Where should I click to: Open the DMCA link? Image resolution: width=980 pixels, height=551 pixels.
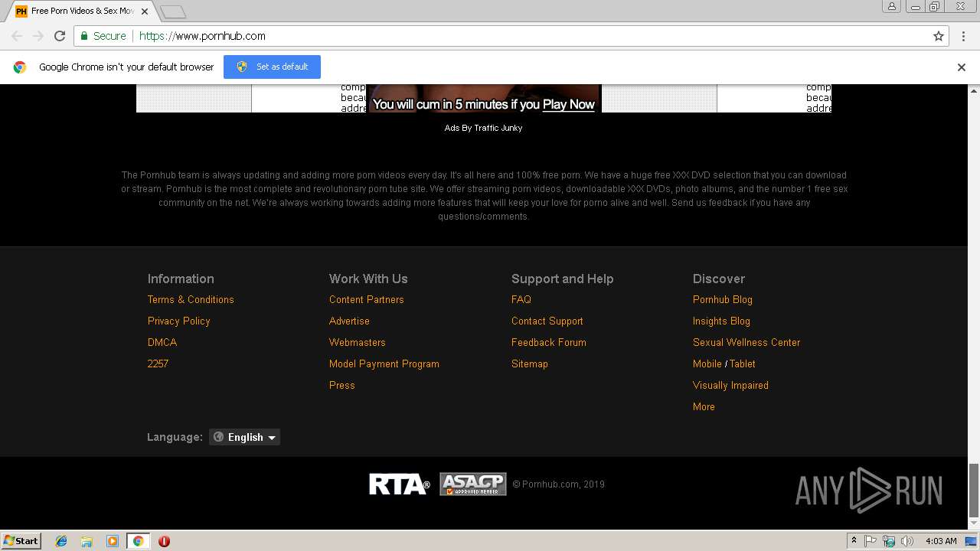[x=162, y=342]
